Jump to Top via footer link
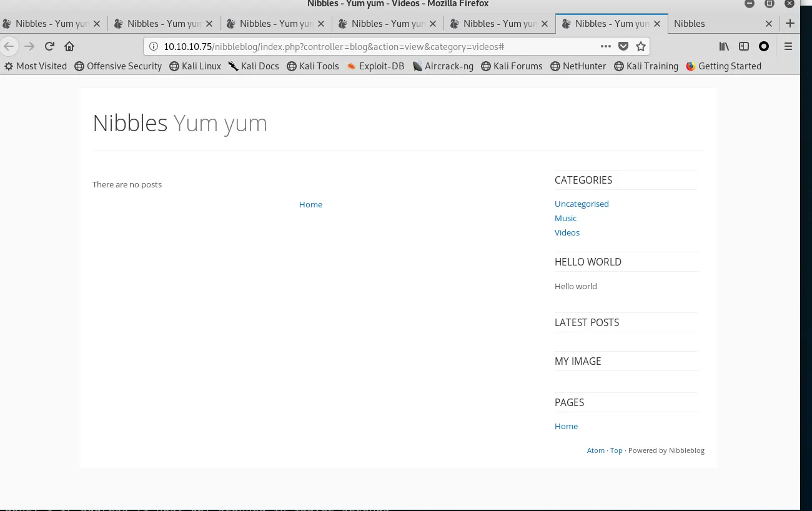The width and height of the screenshot is (812, 511). pyautogui.click(x=616, y=450)
